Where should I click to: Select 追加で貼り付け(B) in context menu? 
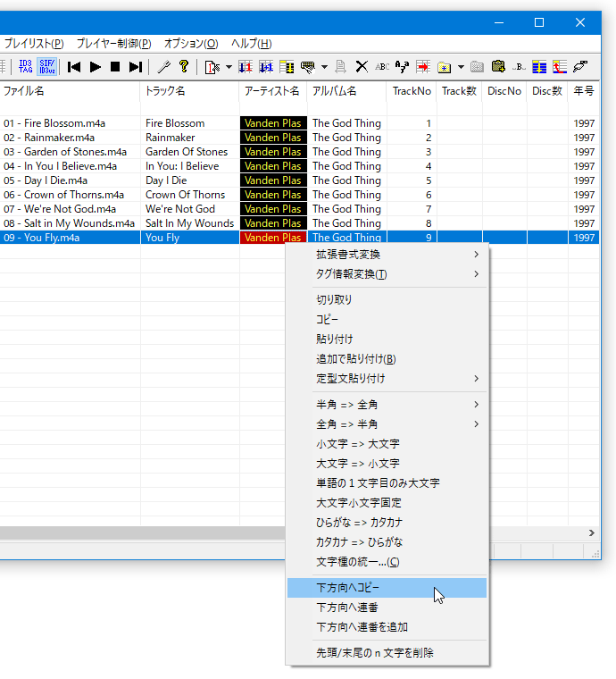coord(387,359)
